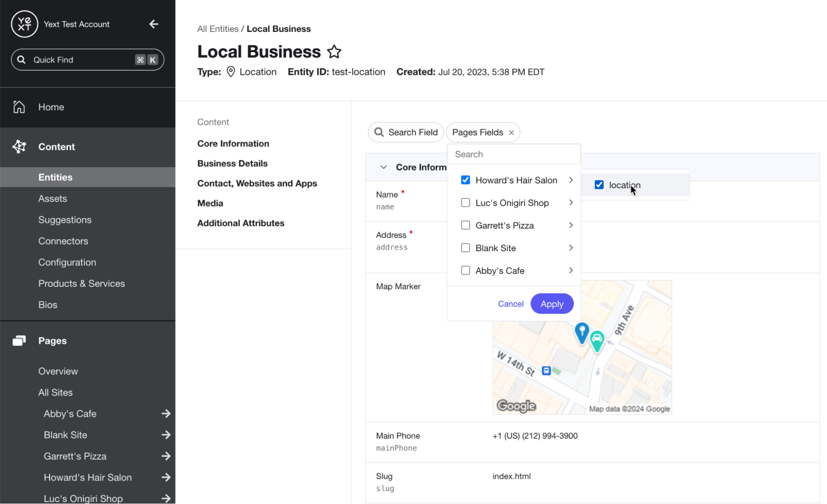827x504 pixels.
Task: Jump to Business Details section link
Action: click(232, 163)
